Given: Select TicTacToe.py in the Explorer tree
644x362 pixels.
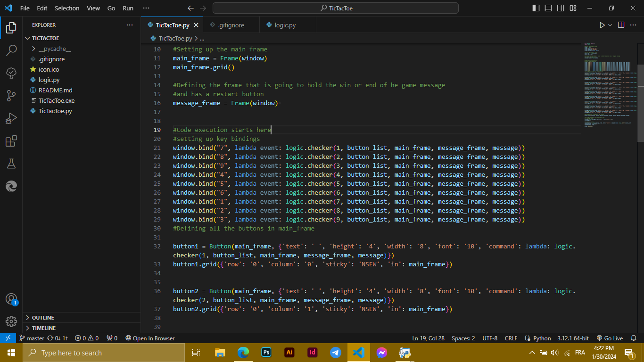Looking at the screenshot, I should 82,111.
